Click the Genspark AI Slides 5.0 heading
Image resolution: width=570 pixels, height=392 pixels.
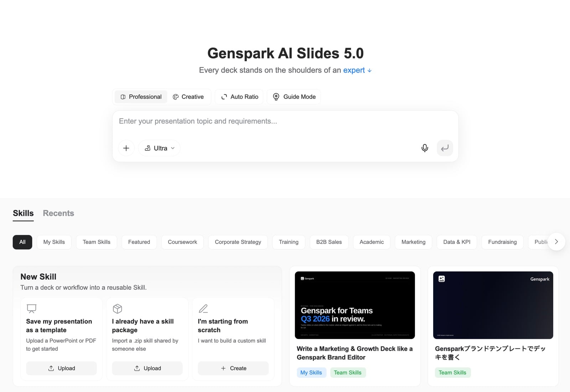(x=285, y=53)
